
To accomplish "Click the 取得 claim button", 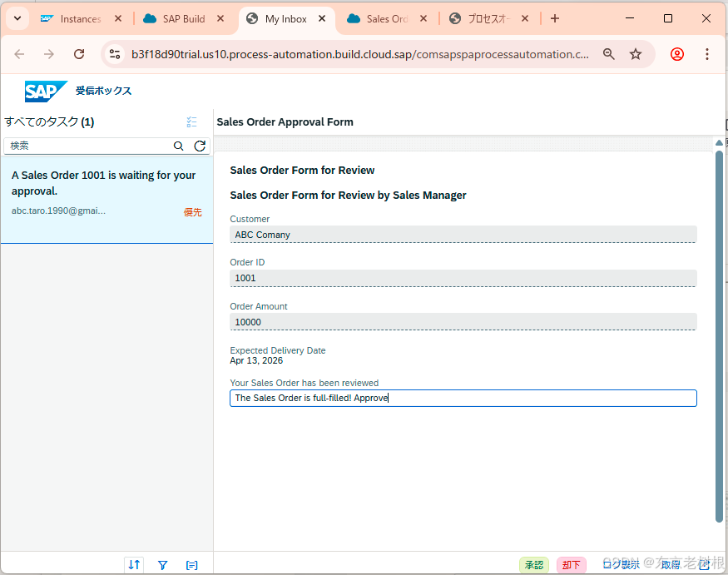I will coord(671,564).
